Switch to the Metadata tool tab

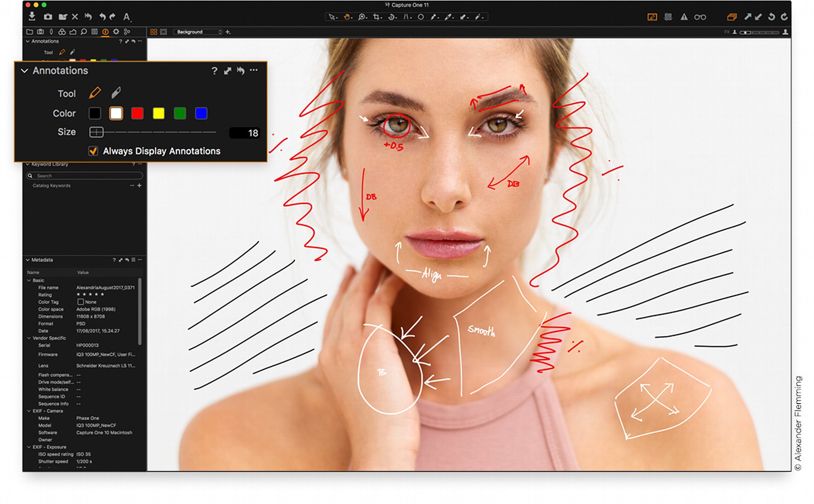coord(105,32)
